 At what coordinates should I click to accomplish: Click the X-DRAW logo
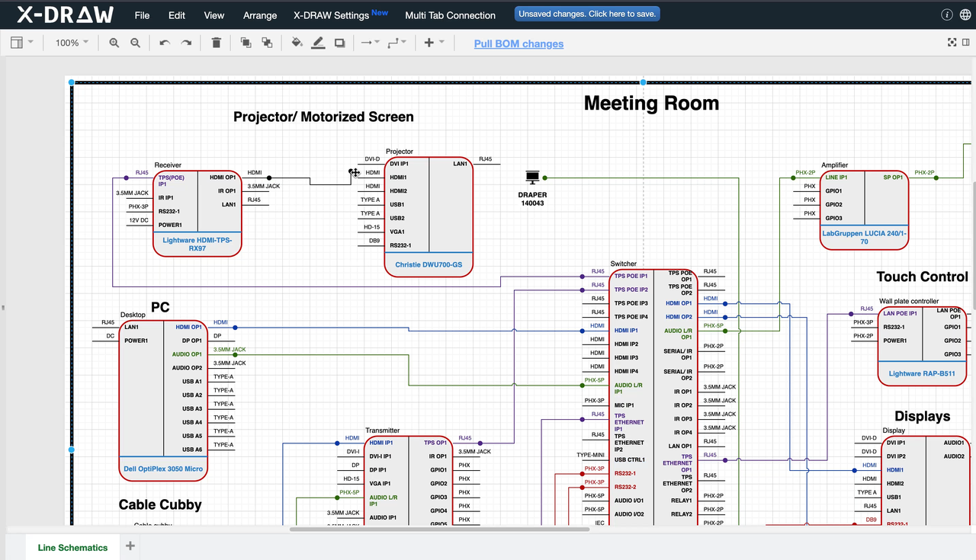coord(66,14)
